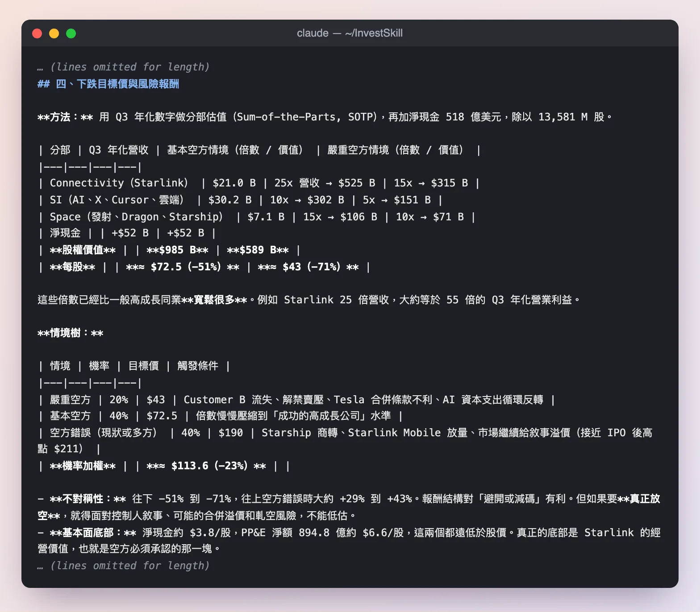Click the bold '**基本面底部：**' label
Viewport: 700px width, 612px height.
coord(93,533)
